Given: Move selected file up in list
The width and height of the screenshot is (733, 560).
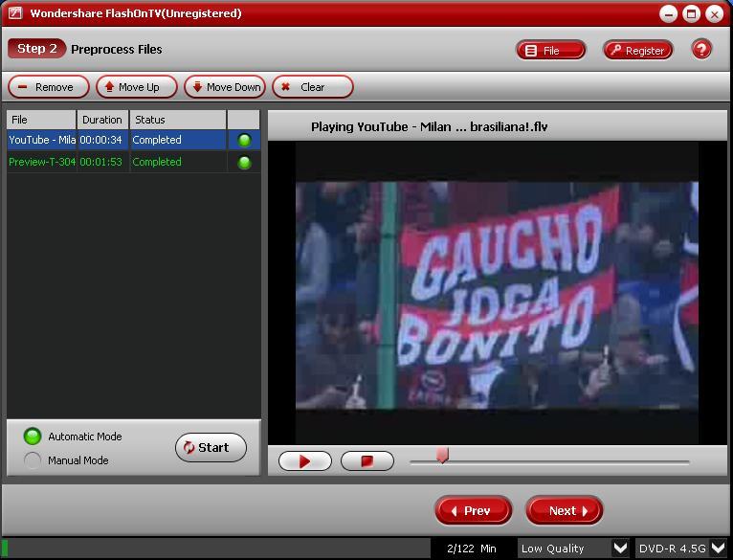Looking at the screenshot, I should pos(137,87).
